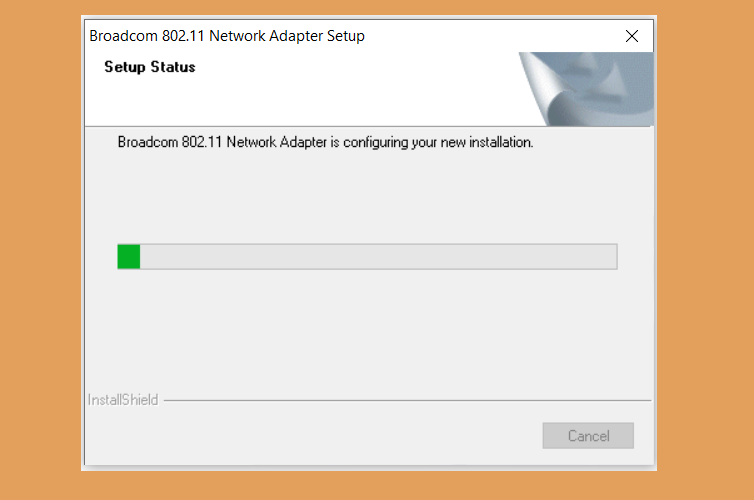The image size is (754, 500).
Task: Click the page curl graphic in header
Action: coord(586,89)
